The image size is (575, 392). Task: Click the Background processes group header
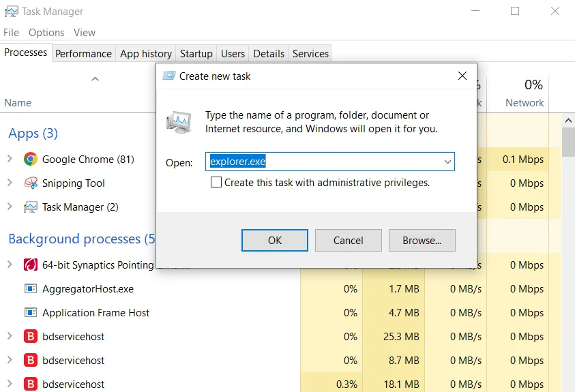(81, 239)
